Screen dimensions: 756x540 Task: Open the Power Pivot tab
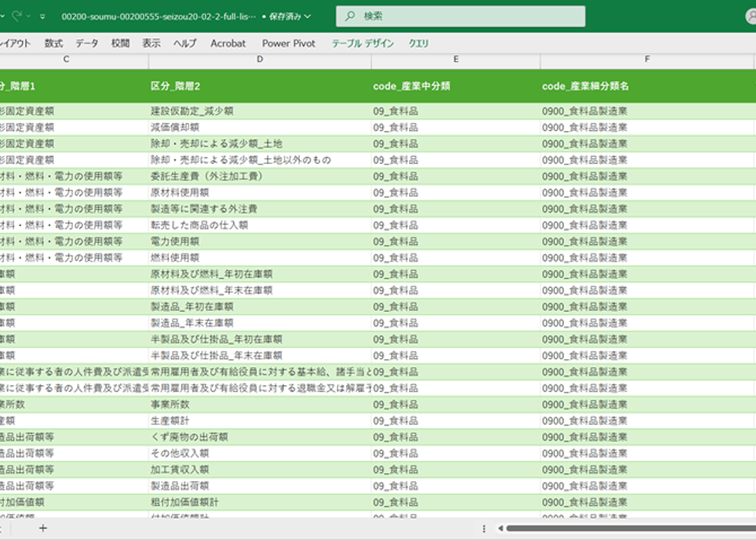coord(288,43)
